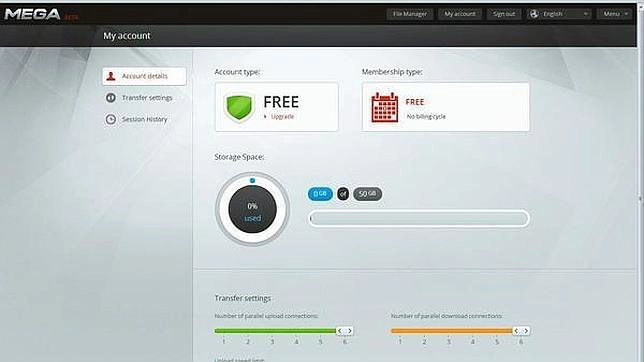Set the green upload connections slider to 3
Viewport: 644px width, 362px height.
tap(272, 331)
